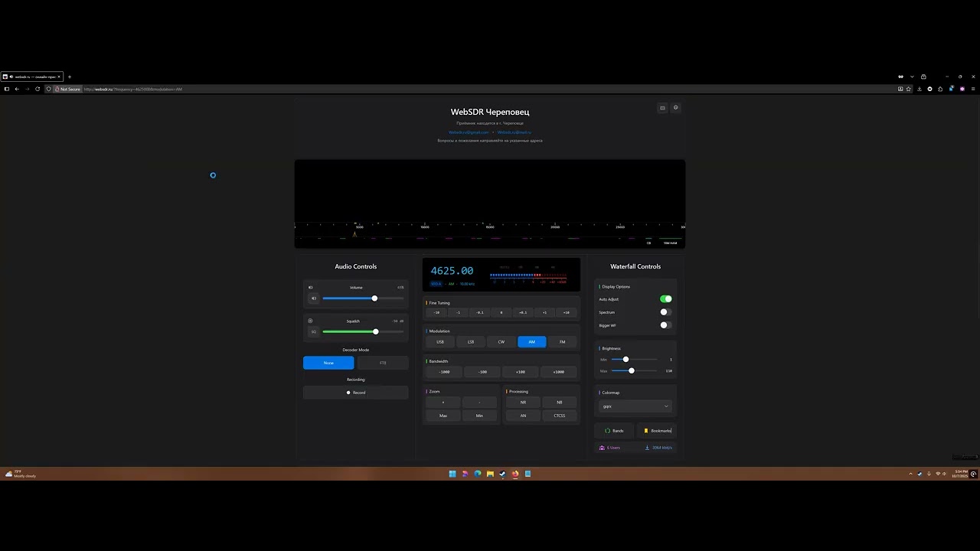Click the gmail contact email link

[x=469, y=132]
